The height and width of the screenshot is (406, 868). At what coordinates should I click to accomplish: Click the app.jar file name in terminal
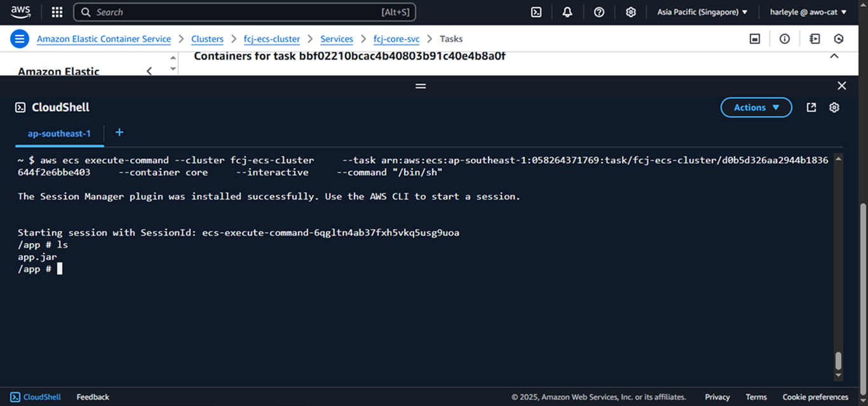[x=37, y=257]
